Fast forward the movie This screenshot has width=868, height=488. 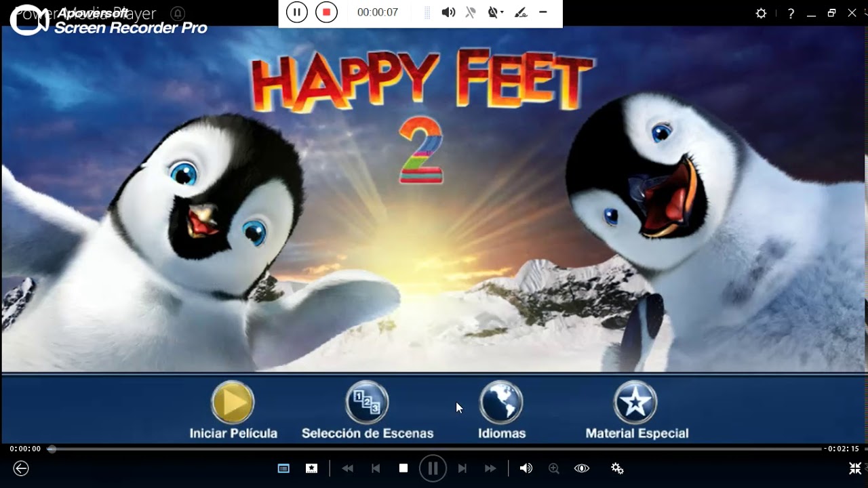(490, 468)
